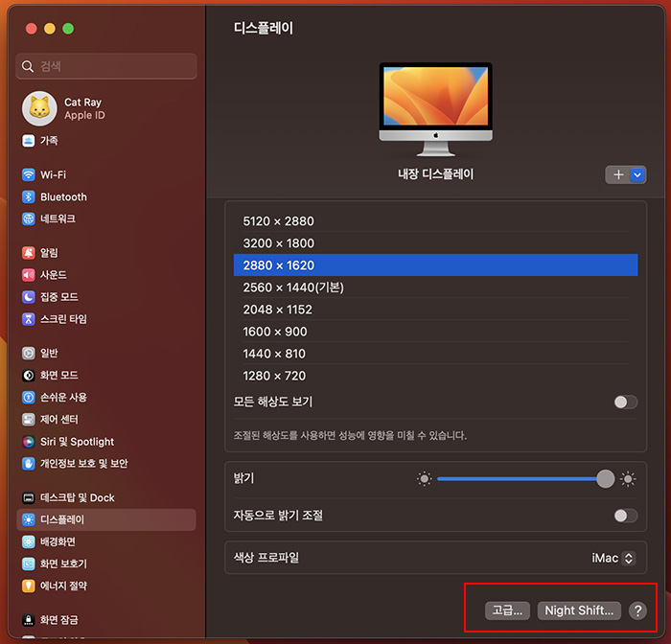
Task: Open the 배경화면 wallpaper icon
Action: pos(28,541)
